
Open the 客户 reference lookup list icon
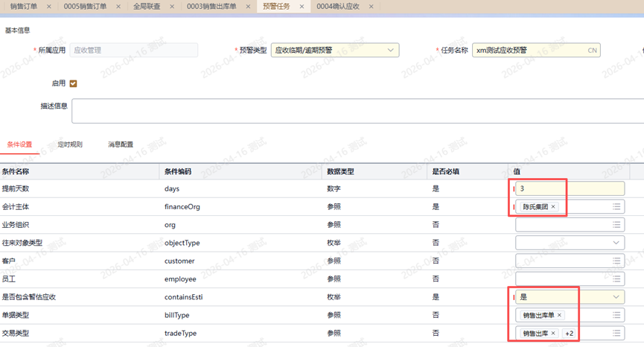(x=616, y=261)
